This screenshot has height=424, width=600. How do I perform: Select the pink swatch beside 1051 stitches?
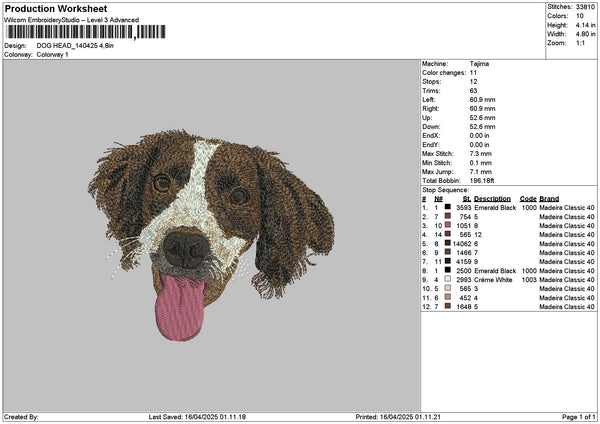pyautogui.click(x=447, y=225)
